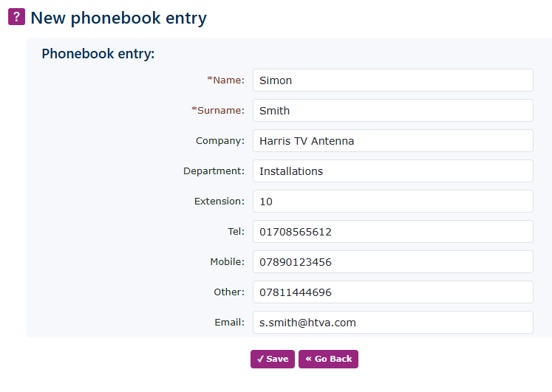This screenshot has height=392, width=552.
Task: Click the Tel field with 01708565612
Action: click(392, 232)
